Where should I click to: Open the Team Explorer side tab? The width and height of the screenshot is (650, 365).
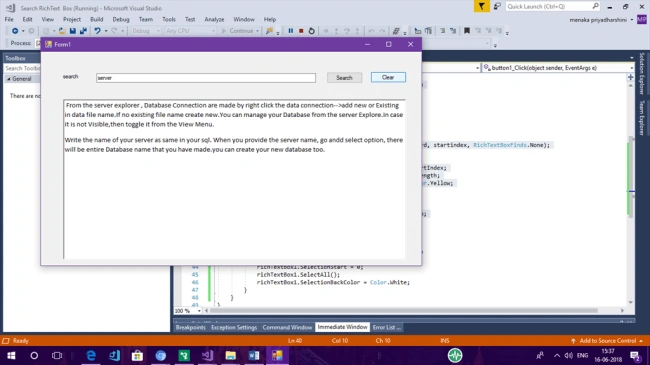pyautogui.click(x=642, y=118)
